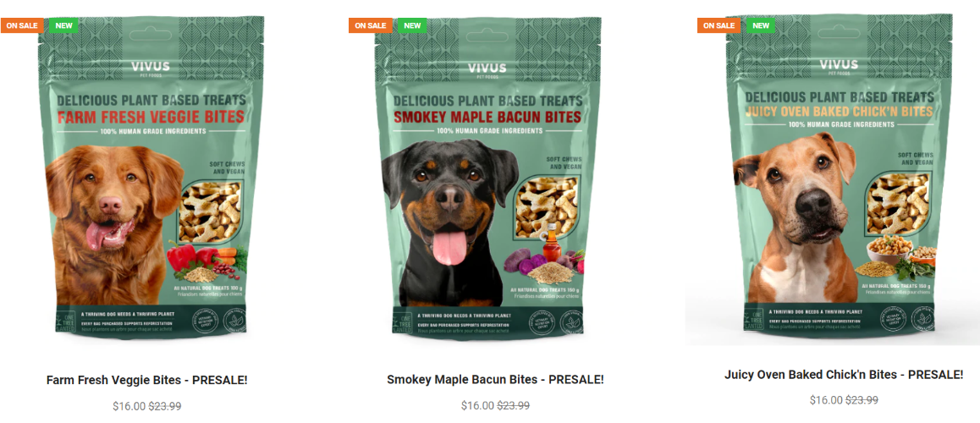Open the Smokey Maple Bacun Bites - PRESALE! link
The width and height of the screenshot is (980, 423).
point(495,379)
